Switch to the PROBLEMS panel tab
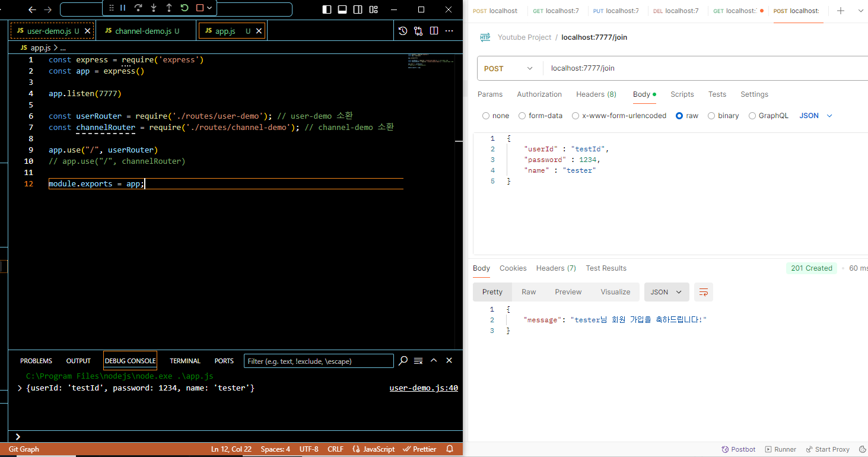This screenshot has width=868, height=457. pyautogui.click(x=36, y=361)
